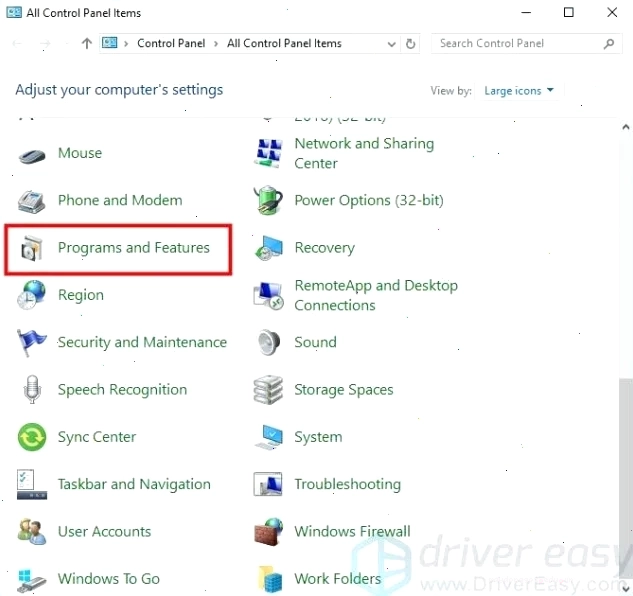Open Network and Sharing Center link text
Screen dimensions: 633x596
[364, 153]
